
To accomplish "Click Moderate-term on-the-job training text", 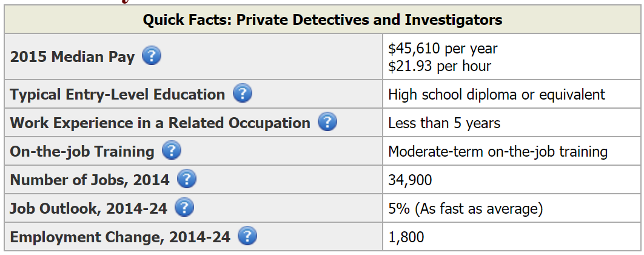I will coord(498,152).
